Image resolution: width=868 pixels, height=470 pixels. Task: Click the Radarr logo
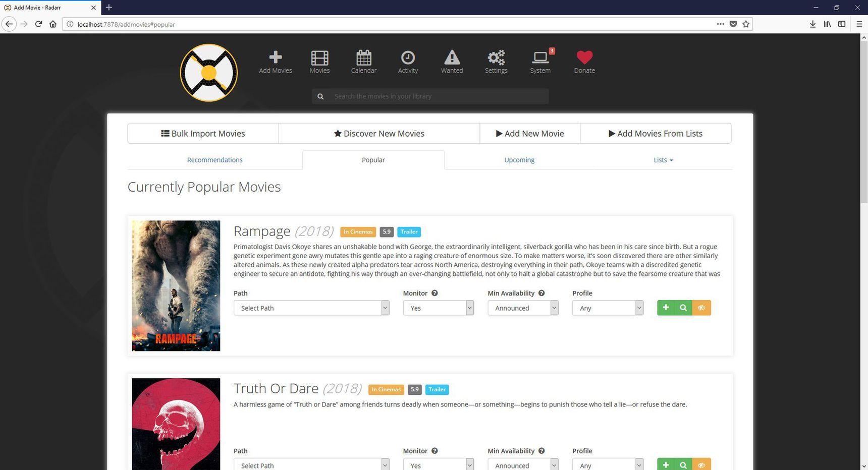[209, 73]
